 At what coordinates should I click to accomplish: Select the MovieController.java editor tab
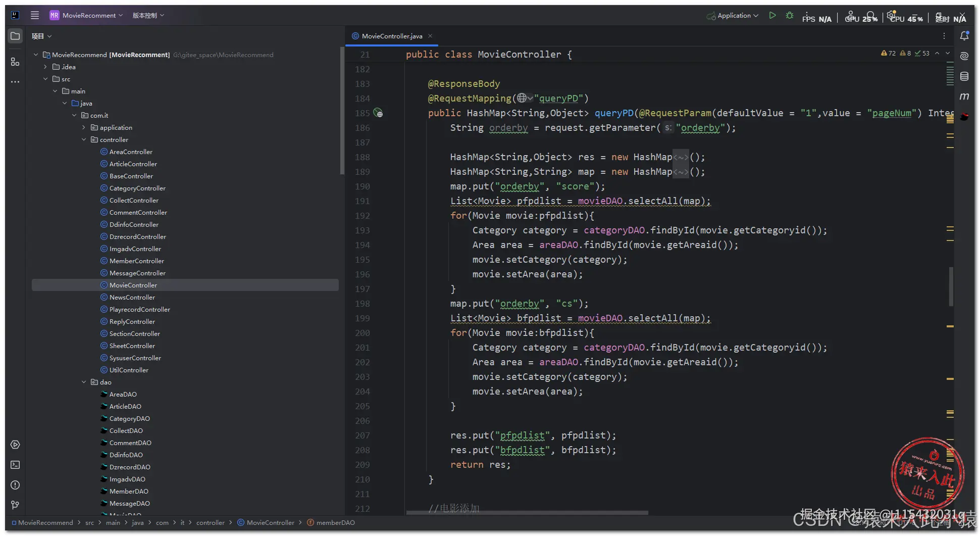(391, 36)
